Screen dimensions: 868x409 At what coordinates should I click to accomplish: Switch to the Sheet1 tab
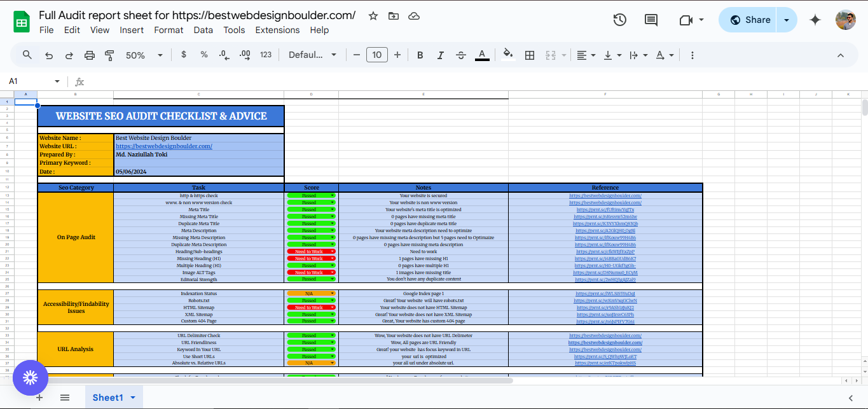109,397
